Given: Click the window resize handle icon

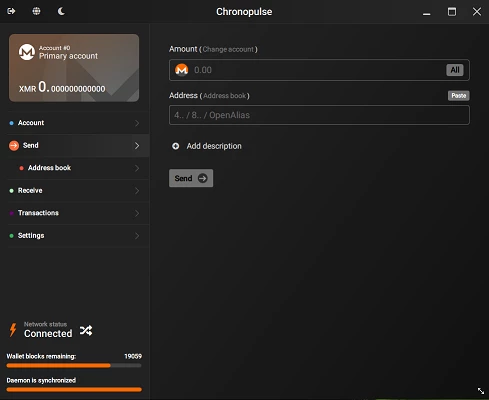Looking at the screenshot, I should tap(481, 391).
